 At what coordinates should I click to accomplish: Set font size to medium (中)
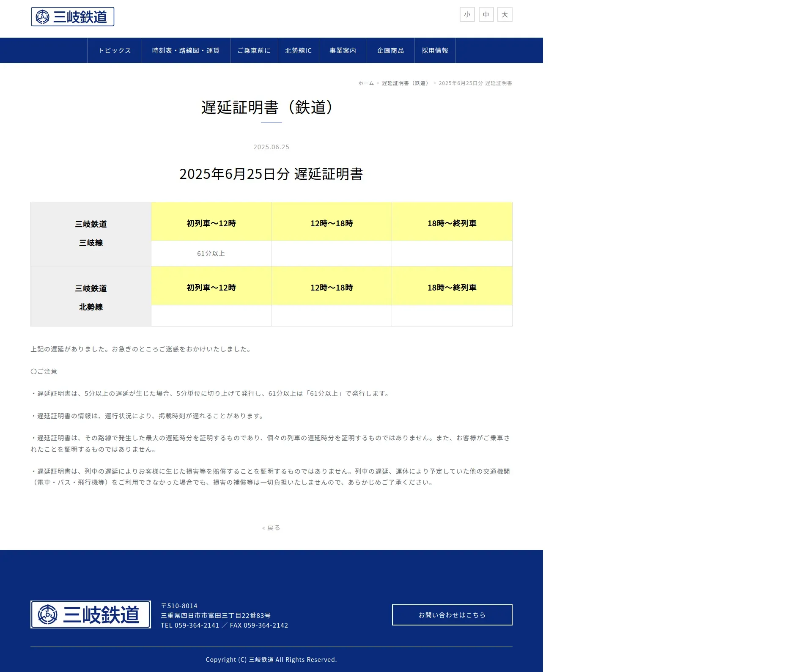[486, 14]
